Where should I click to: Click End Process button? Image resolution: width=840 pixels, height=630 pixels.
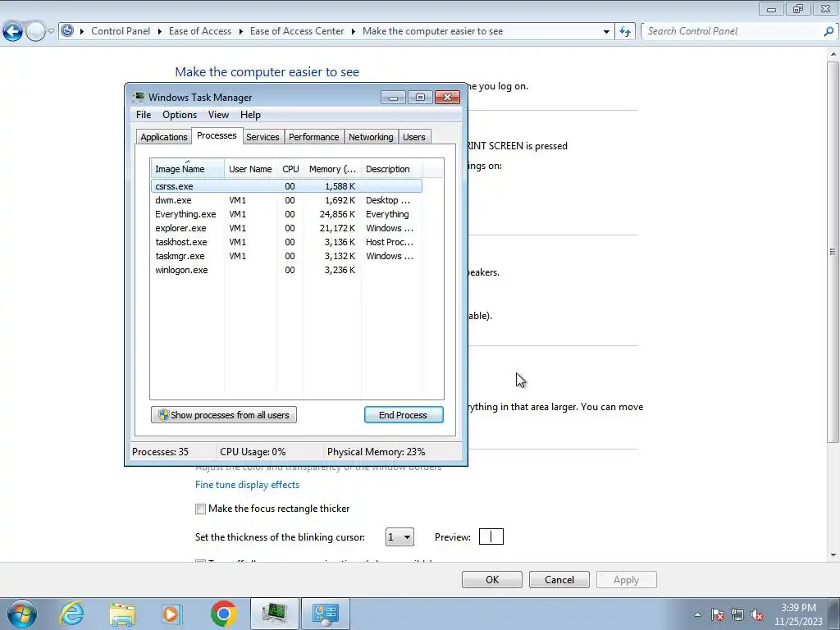[404, 414]
